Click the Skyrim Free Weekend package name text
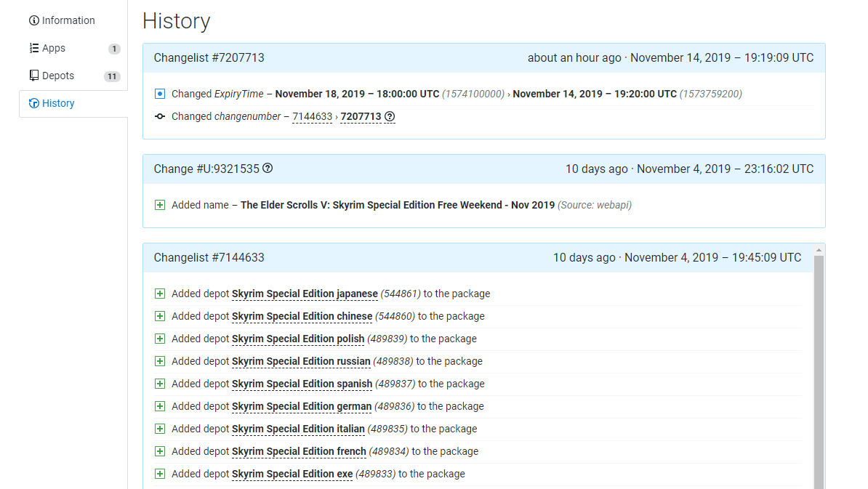 398,205
